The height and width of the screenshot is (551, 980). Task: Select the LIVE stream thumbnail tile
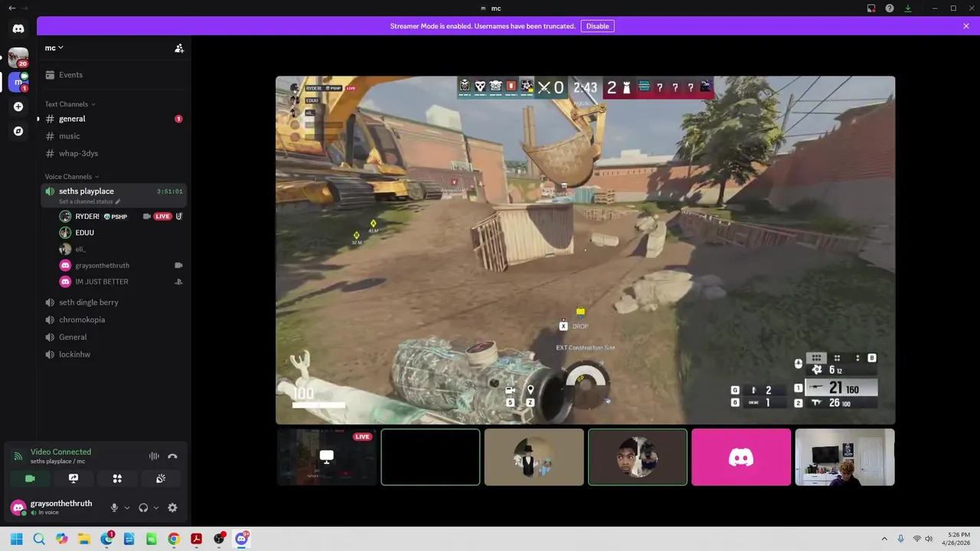tap(327, 457)
